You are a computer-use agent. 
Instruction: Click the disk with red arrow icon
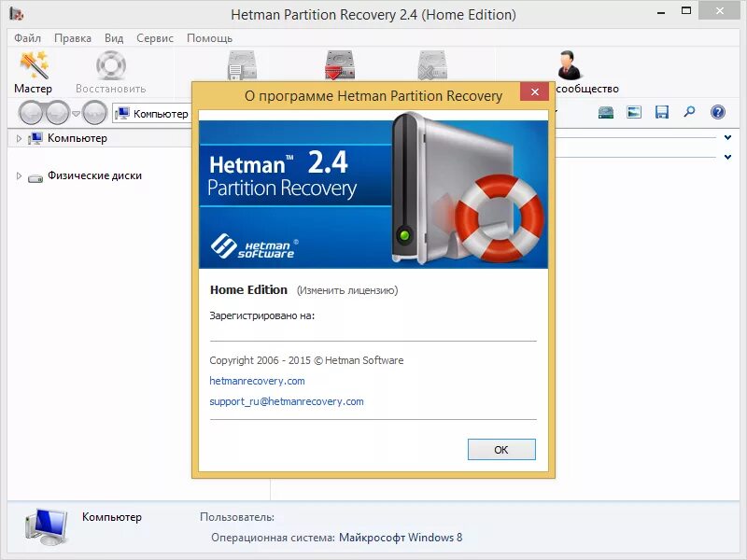coord(340,64)
